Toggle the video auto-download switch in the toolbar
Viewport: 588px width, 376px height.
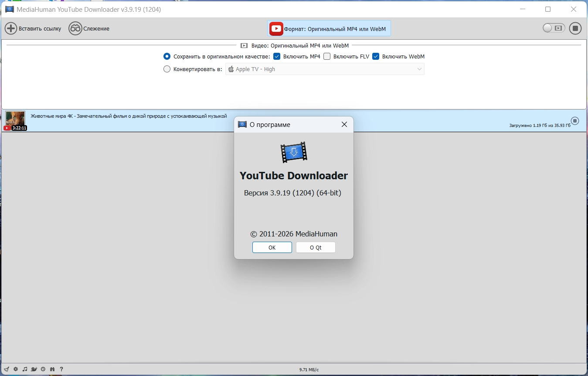554,28
